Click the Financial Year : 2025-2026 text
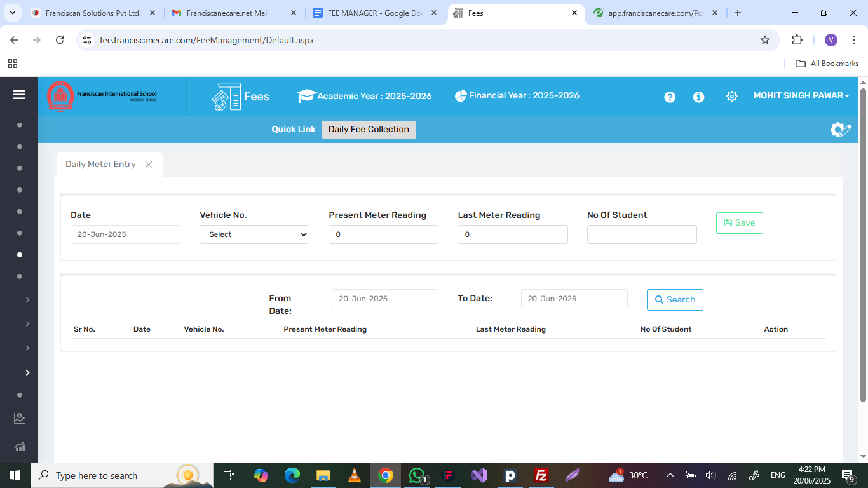 [x=524, y=96]
